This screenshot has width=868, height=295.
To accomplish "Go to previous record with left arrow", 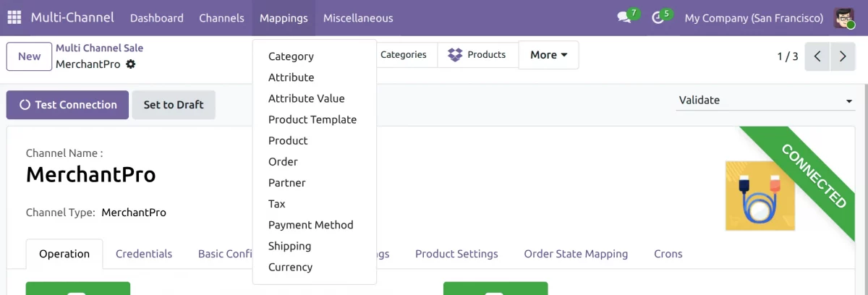I will click(x=817, y=56).
